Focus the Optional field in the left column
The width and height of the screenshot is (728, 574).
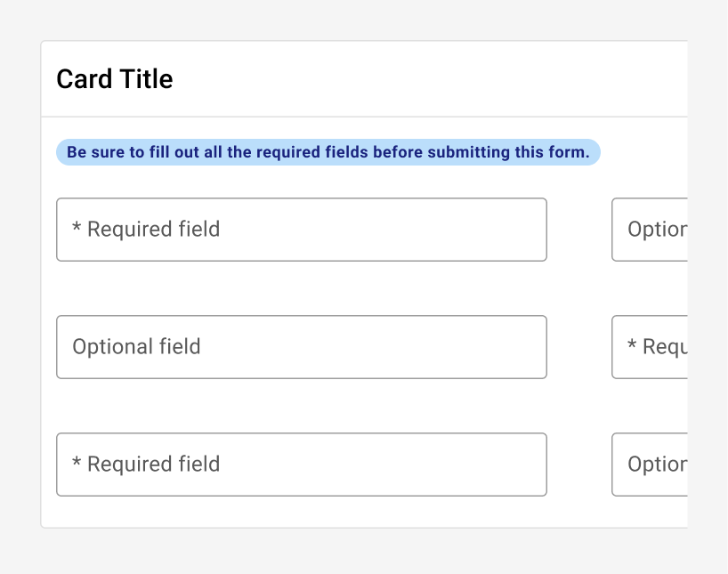pyautogui.click(x=302, y=347)
